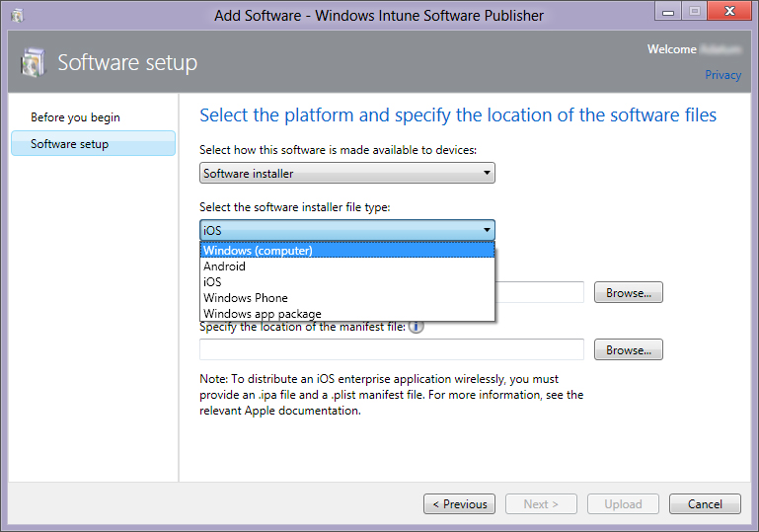Browse for the manifest file
The width and height of the screenshot is (759, 532).
coord(628,350)
